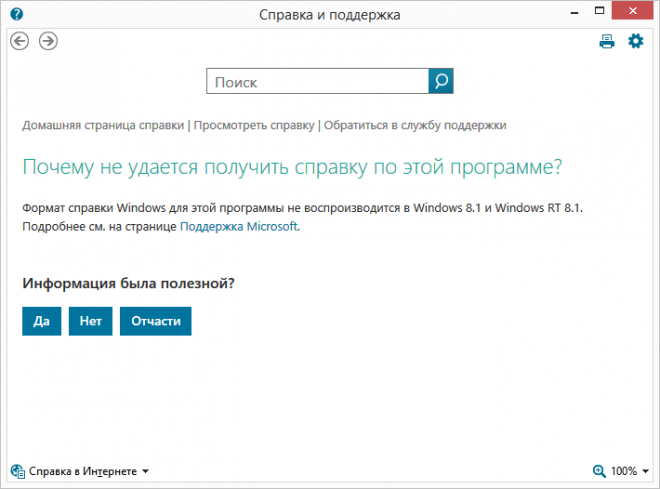This screenshot has width=660, height=489.
Task: Click the forward navigation arrow
Action: [x=48, y=41]
